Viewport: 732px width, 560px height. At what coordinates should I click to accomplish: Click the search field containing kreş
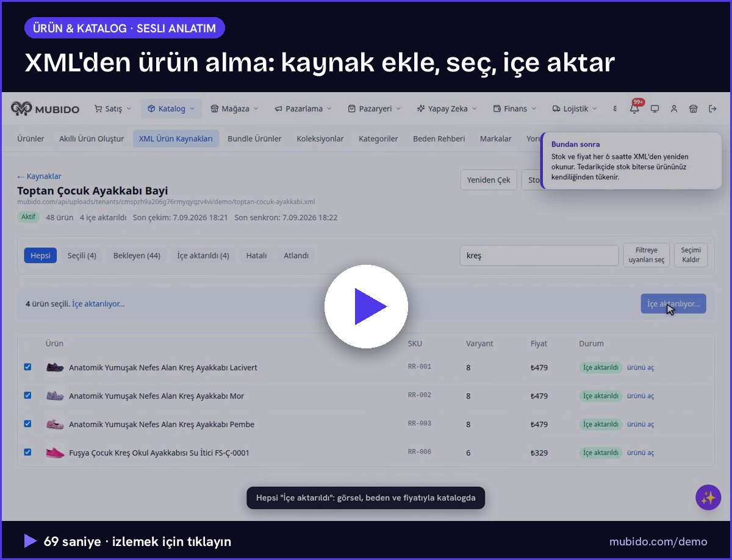click(x=539, y=256)
